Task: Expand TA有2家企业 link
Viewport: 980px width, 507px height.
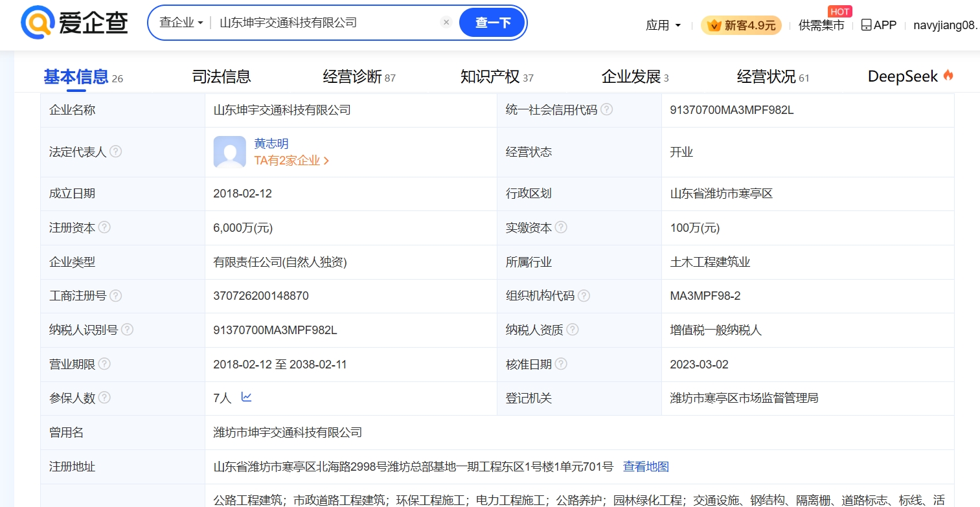Action: pyautogui.click(x=291, y=161)
